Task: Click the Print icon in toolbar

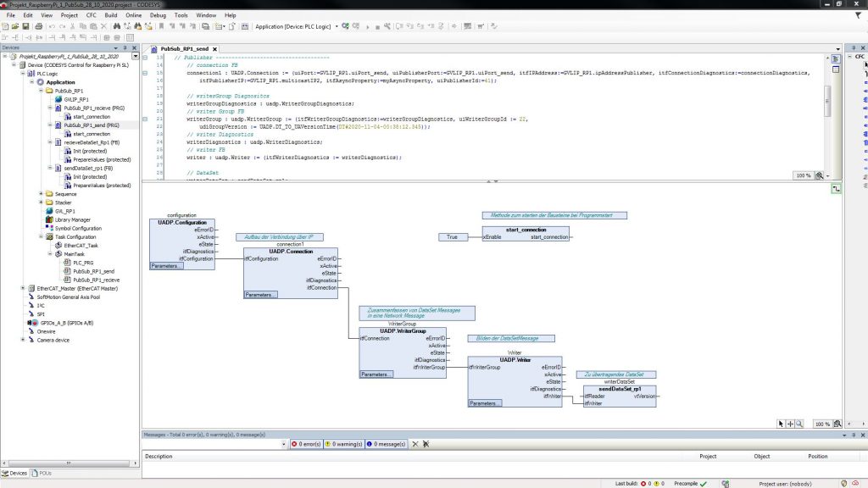Action: (x=38, y=26)
